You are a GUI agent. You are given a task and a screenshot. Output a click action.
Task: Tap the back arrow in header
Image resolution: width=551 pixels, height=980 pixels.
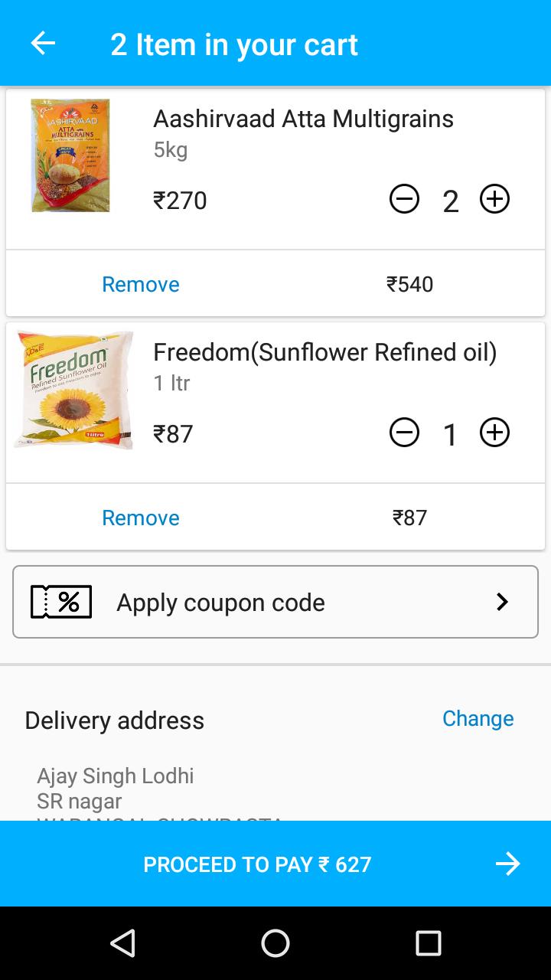(43, 44)
